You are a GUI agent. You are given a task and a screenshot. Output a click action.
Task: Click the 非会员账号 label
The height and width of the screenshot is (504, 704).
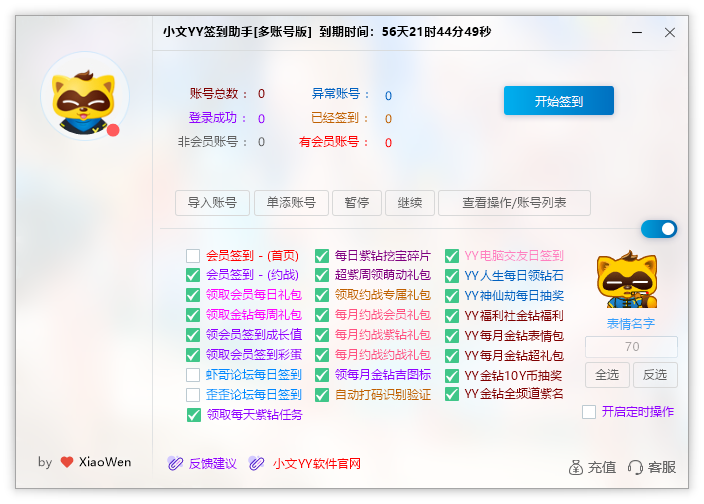pos(212,142)
